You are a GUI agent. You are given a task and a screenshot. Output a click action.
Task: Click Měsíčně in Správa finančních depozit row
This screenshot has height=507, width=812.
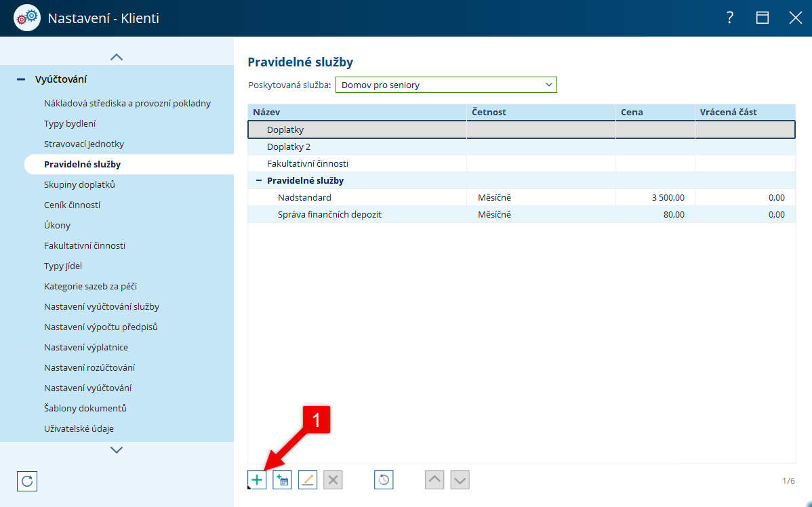coord(495,214)
